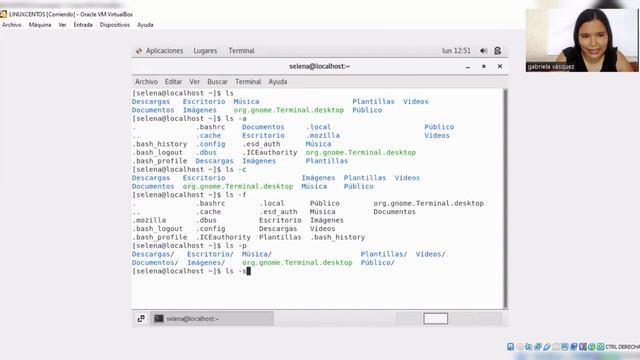Open VirtualBox Entrada menu
Screen dimensions: 640x360
pyautogui.click(x=83, y=25)
